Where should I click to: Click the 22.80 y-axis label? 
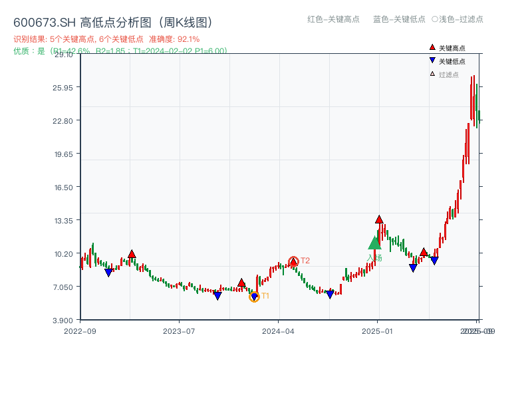(x=63, y=121)
